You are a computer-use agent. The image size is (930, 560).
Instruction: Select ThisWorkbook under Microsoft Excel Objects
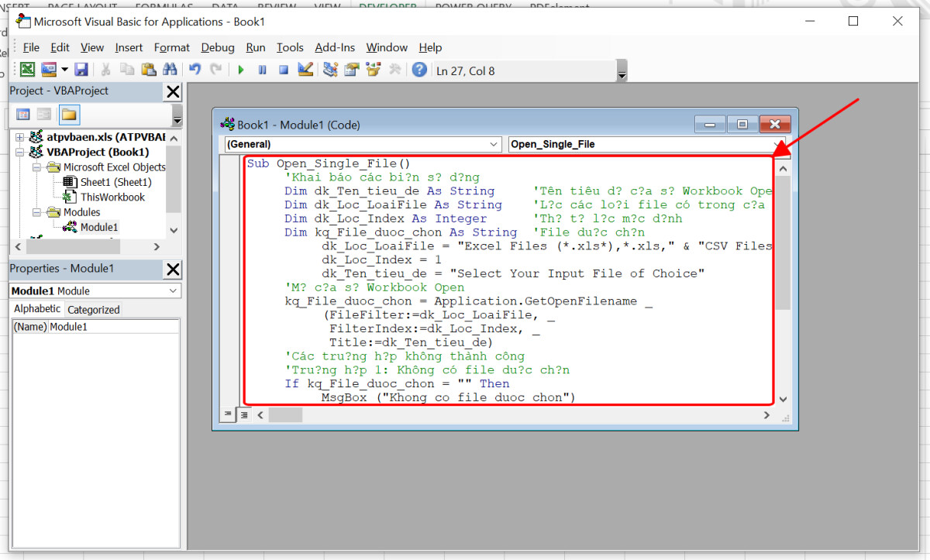point(113,197)
